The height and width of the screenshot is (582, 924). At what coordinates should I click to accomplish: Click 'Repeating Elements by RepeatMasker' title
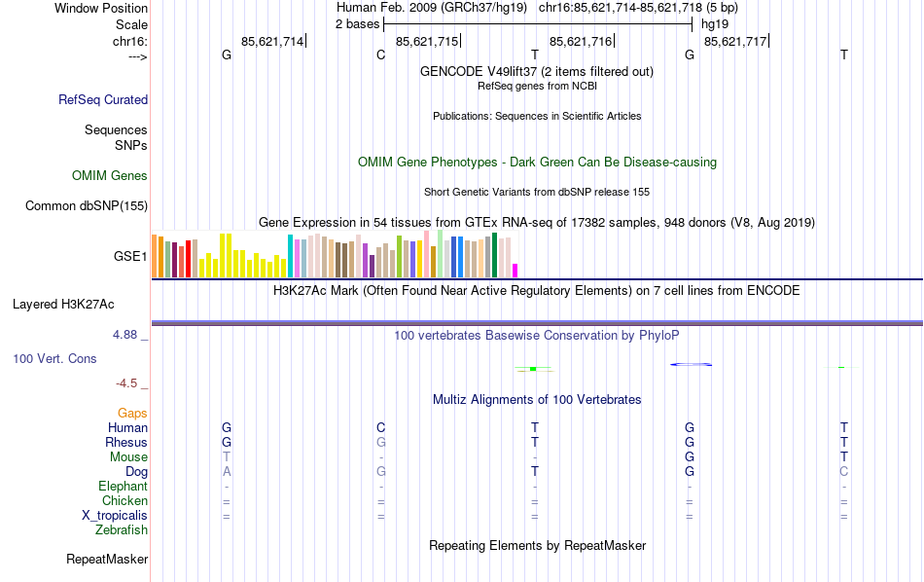click(x=538, y=545)
